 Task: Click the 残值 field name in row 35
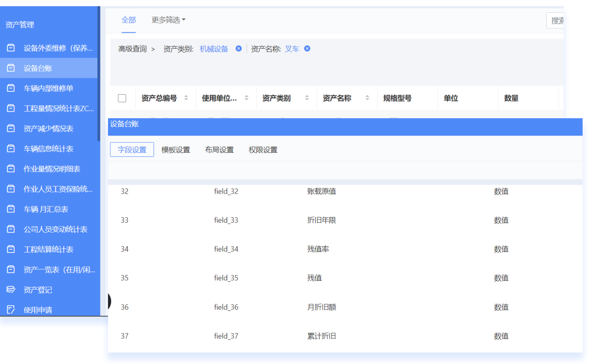coord(315,278)
